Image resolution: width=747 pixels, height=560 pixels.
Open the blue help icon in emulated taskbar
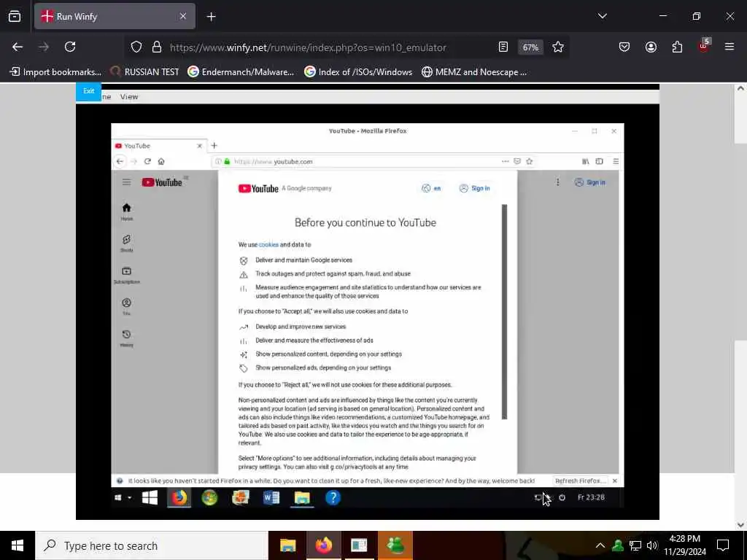(x=333, y=497)
